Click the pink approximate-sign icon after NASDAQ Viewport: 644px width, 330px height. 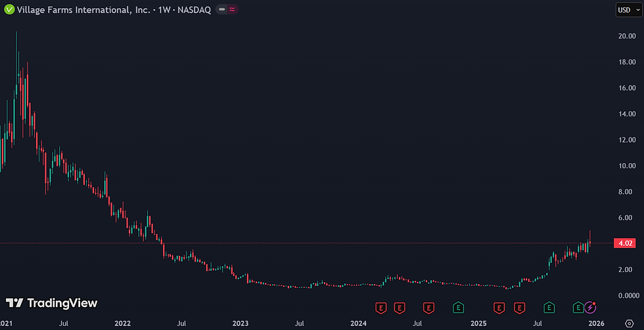pos(233,9)
